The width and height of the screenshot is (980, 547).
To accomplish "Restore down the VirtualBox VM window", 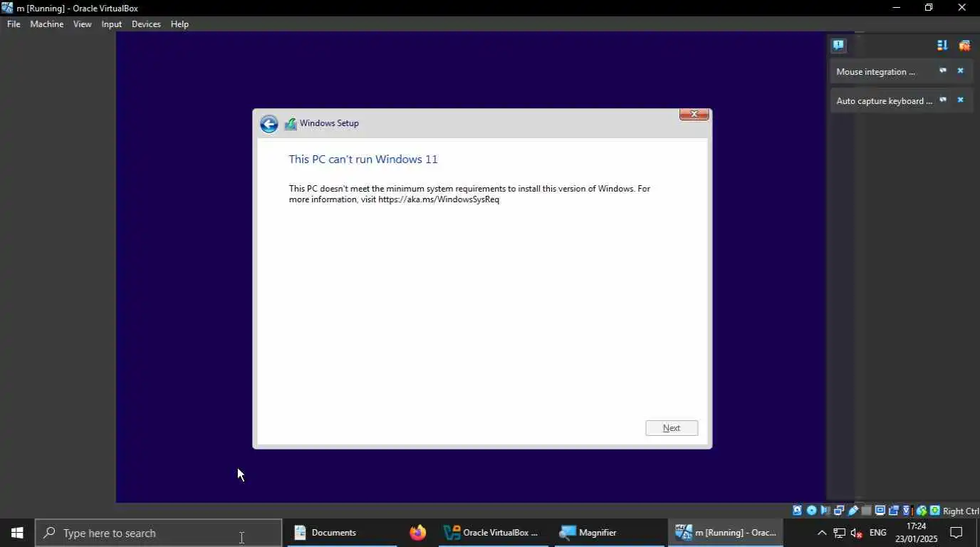I will 929,8.
